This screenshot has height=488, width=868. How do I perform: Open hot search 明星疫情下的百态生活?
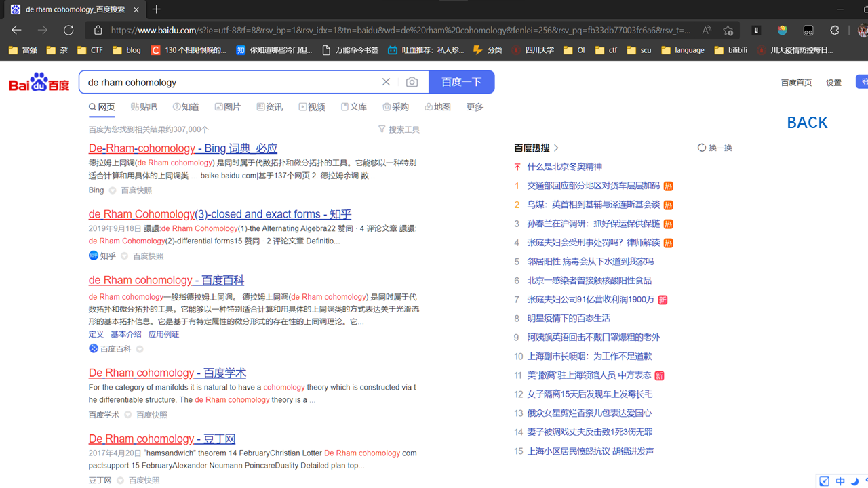tap(569, 319)
